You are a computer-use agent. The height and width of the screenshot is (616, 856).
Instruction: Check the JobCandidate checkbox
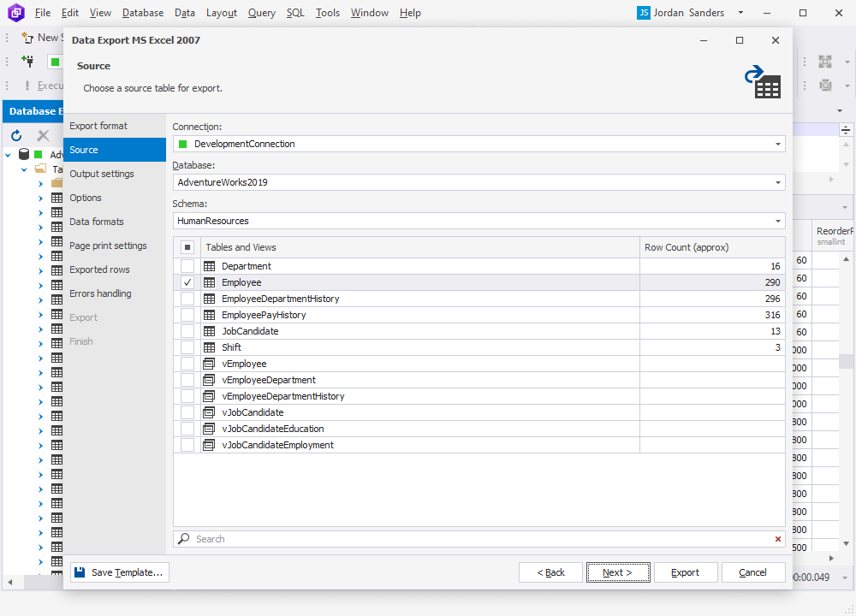click(187, 331)
